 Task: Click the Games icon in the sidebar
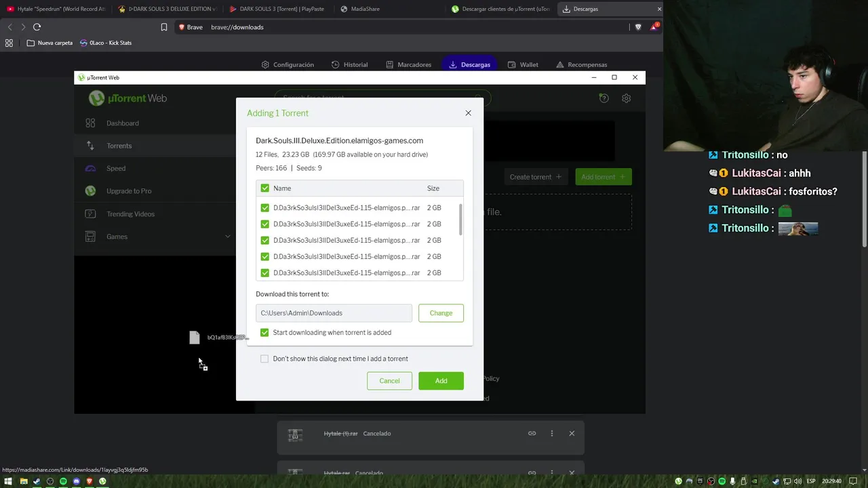coord(90,237)
